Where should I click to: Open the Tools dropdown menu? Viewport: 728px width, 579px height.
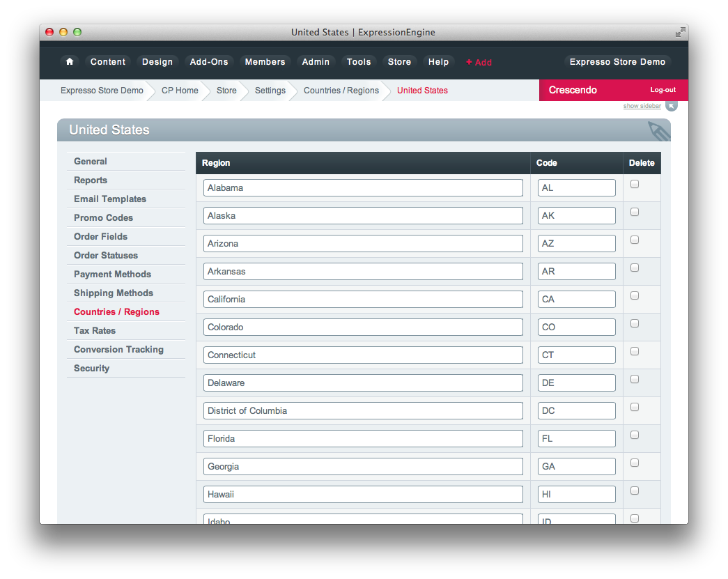(359, 62)
